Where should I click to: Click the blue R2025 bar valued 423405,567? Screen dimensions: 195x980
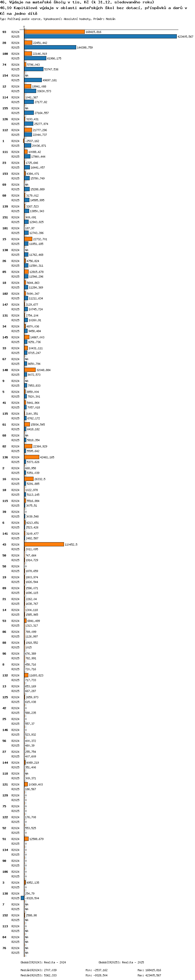click(100, 37)
